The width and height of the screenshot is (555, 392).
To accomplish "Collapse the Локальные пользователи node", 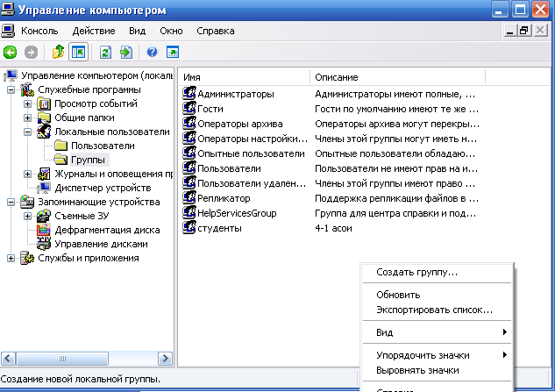I will [27, 132].
